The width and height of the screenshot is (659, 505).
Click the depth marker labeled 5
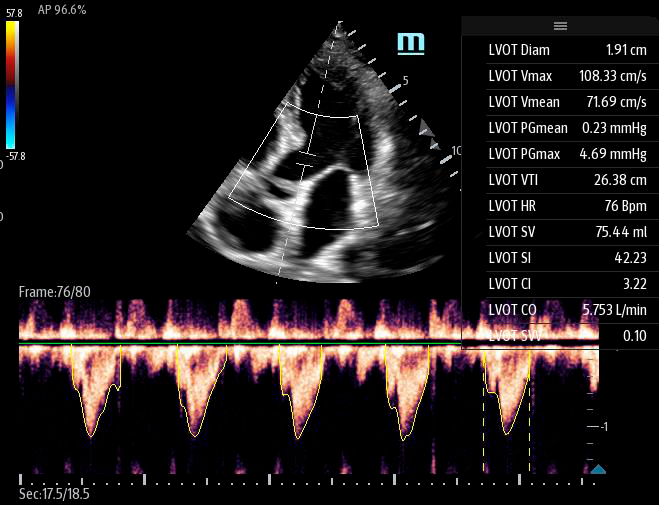point(406,80)
